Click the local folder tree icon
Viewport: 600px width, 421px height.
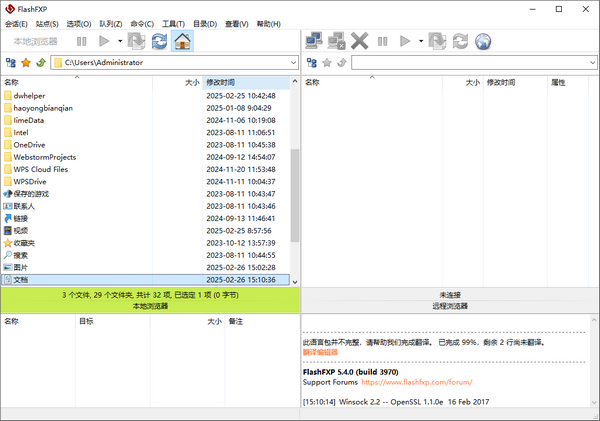[x=10, y=62]
